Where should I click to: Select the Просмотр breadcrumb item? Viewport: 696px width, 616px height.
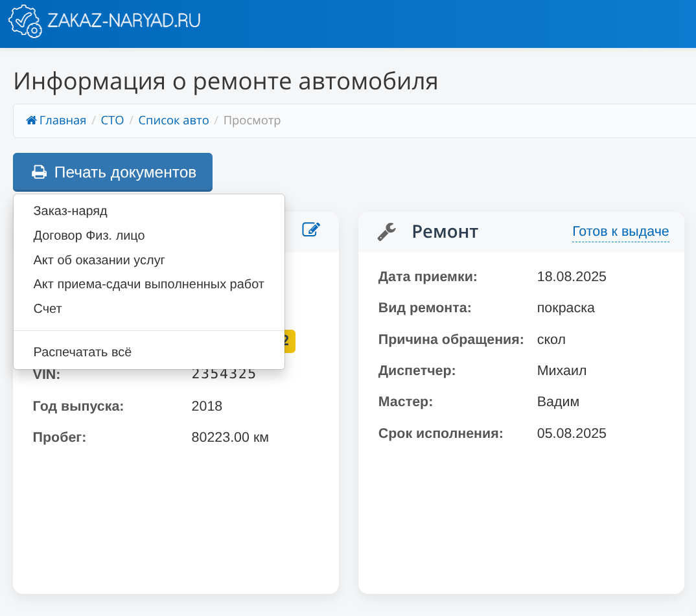click(252, 120)
